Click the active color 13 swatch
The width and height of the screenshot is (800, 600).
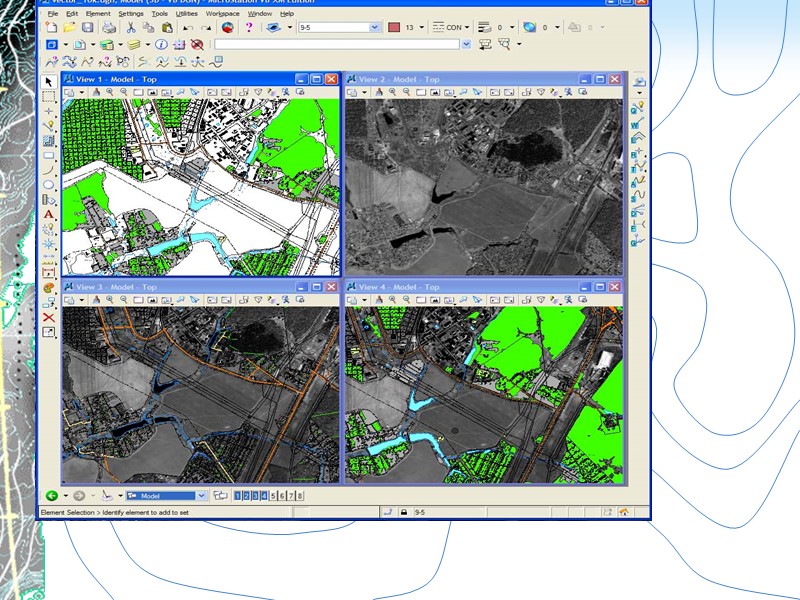click(x=395, y=28)
